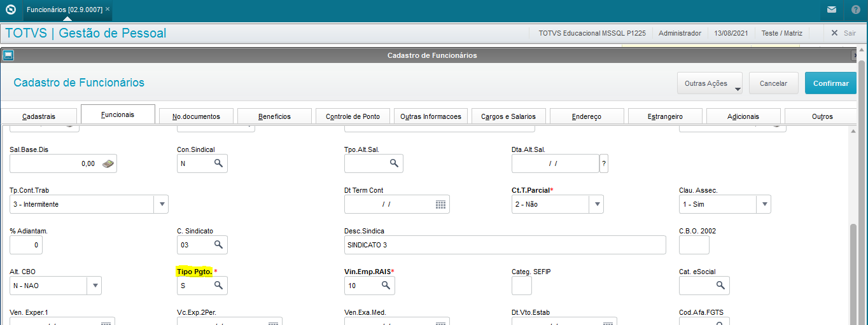Click the Categ. SEFIP input field
Image resolution: width=868 pixels, height=325 pixels.
click(522, 286)
